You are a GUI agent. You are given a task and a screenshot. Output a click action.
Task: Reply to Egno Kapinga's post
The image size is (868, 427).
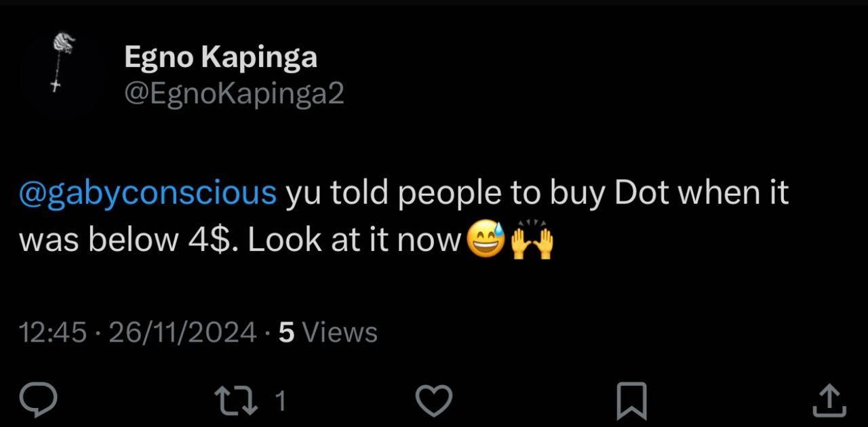coord(37,401)
